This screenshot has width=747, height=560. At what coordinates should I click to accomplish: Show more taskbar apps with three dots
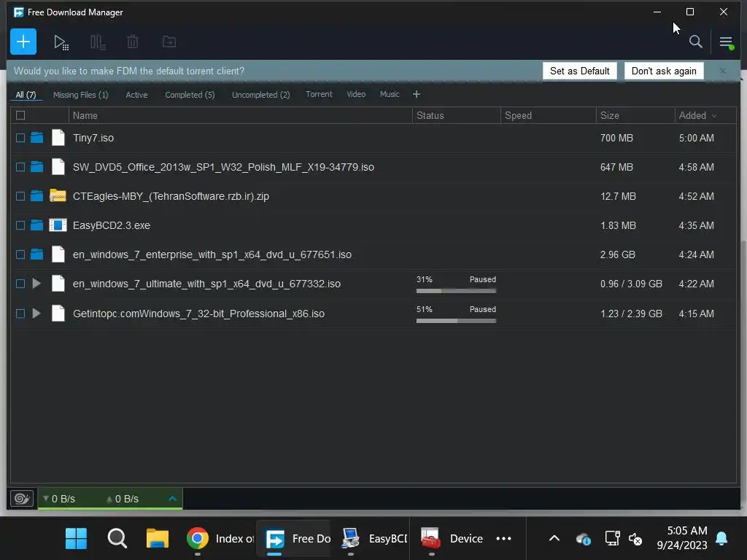coord(503,539)
